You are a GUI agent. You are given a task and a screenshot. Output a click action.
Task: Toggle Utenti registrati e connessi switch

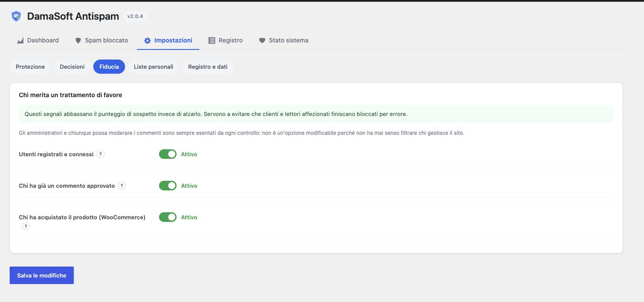(x=167, y=154)
